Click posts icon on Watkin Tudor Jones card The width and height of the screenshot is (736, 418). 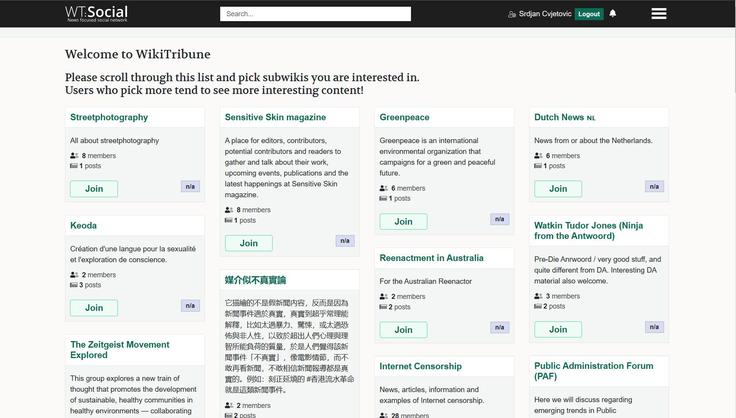[x=538, y=306]
